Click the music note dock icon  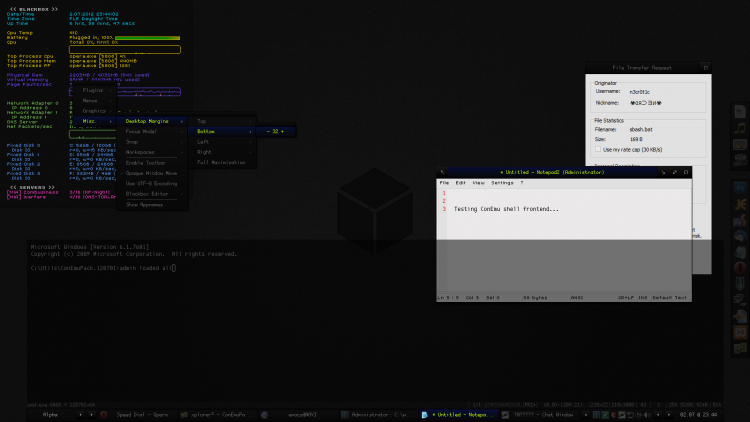(x=741, y=128)
